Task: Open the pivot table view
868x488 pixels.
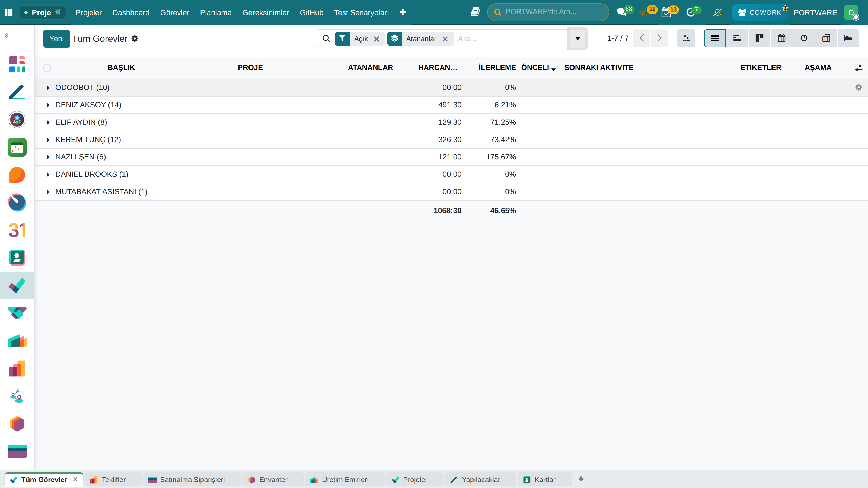Action: pyautogui.click(x=826, y=38)
